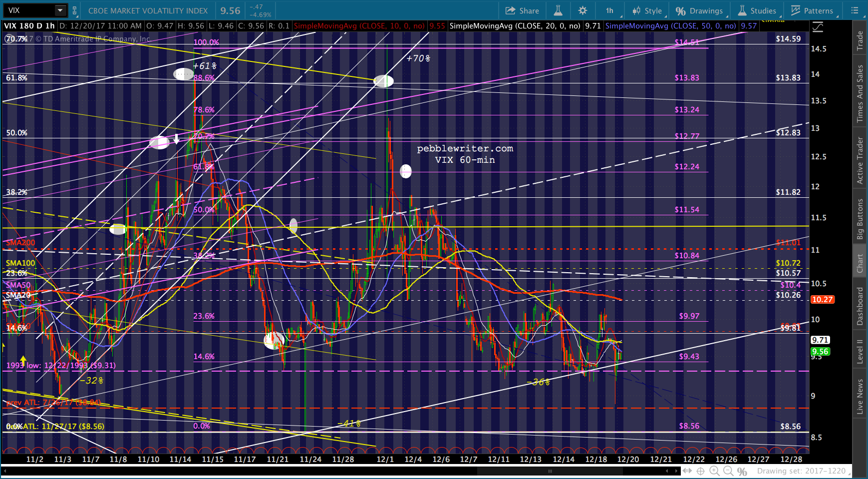The height and width of the screenshot is (479, 868).
Task: Open the Studies menu
Action: [757, 10]
